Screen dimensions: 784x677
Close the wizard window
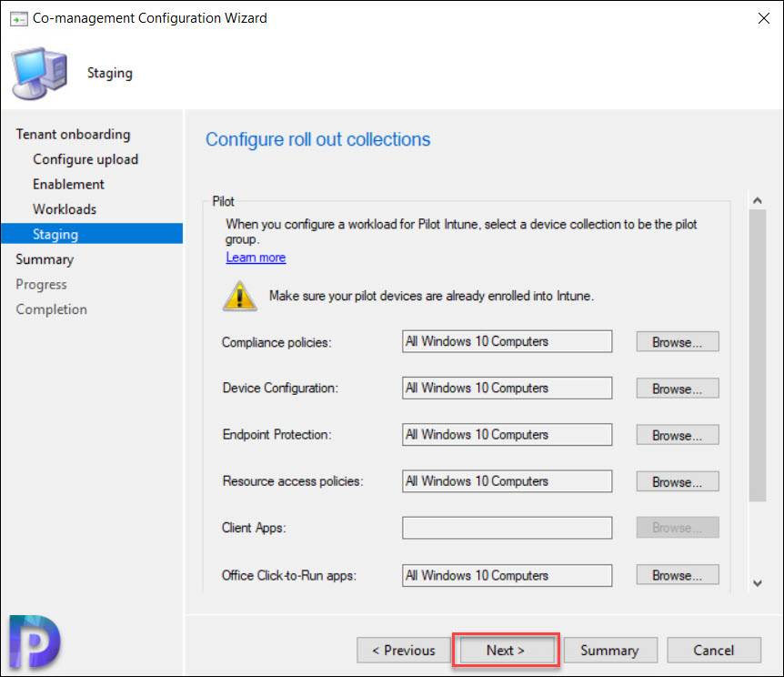[x=763, y=18]
